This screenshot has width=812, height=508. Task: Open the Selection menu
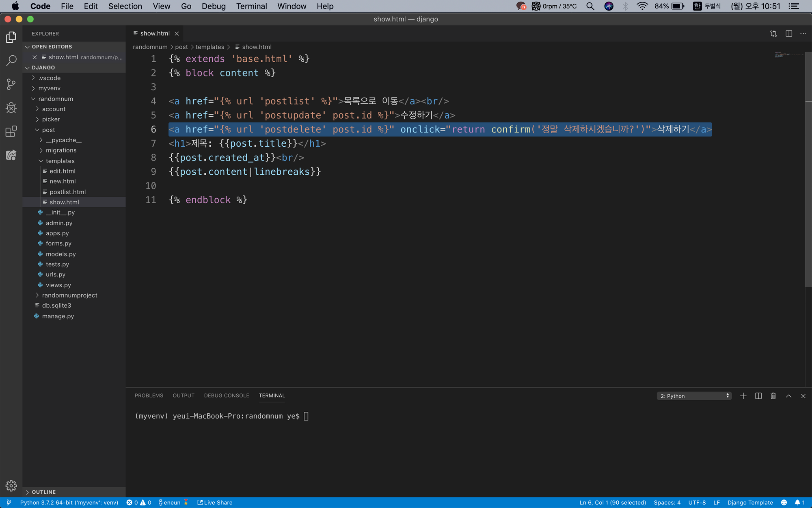tap(125, 6)
